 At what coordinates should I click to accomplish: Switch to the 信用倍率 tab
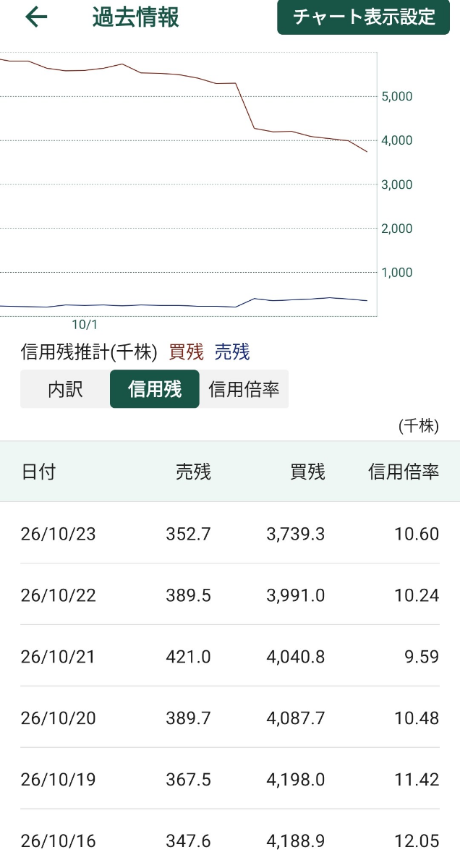tap(244, 389)
